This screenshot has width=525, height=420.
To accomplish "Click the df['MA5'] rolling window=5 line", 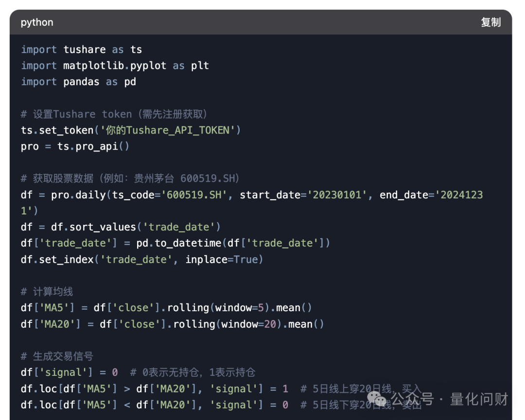I will tap(166, 308).
